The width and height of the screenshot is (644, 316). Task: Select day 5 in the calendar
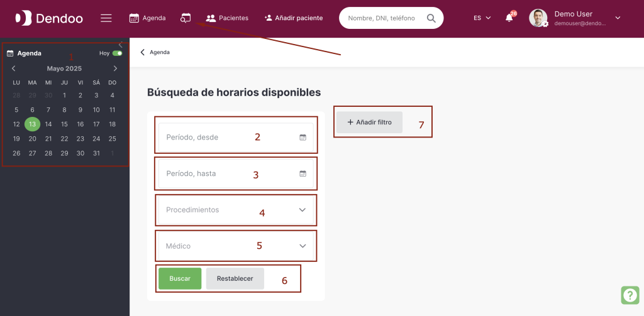tap(16, 109)
